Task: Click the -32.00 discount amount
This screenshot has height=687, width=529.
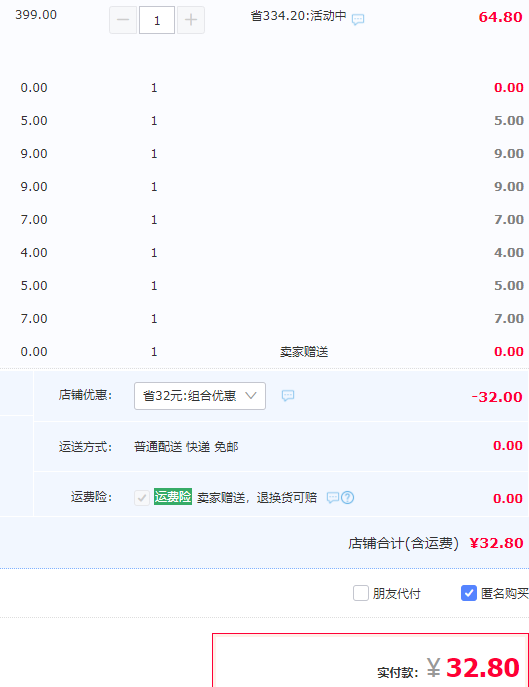Action: coord(497,397)
